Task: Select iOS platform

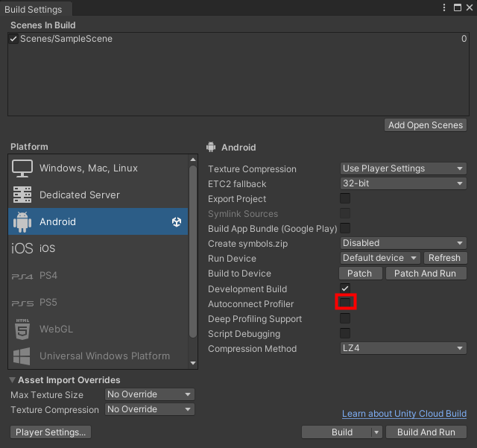Action: (98, 248)
